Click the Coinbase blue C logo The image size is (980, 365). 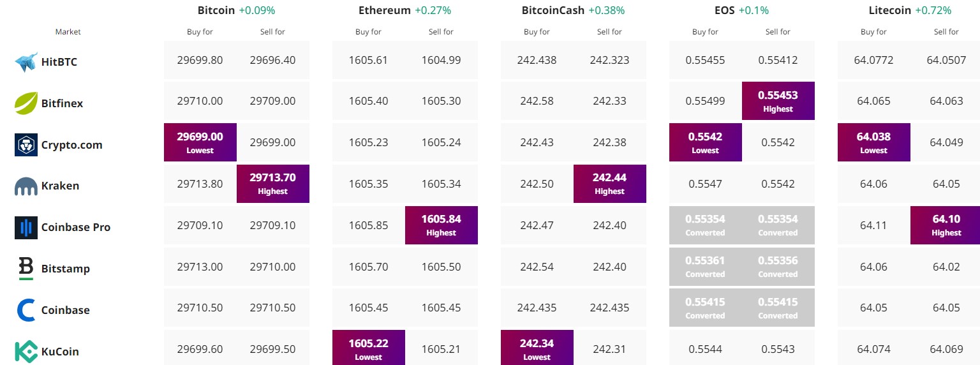pyautogui.click(x=26, y=310)
